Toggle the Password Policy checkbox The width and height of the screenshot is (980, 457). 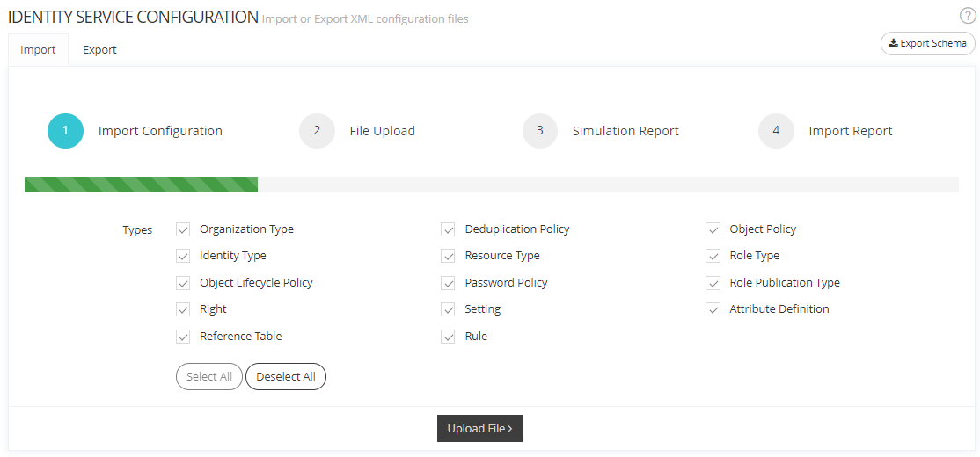pyautogui.click(x=449, y=283)
